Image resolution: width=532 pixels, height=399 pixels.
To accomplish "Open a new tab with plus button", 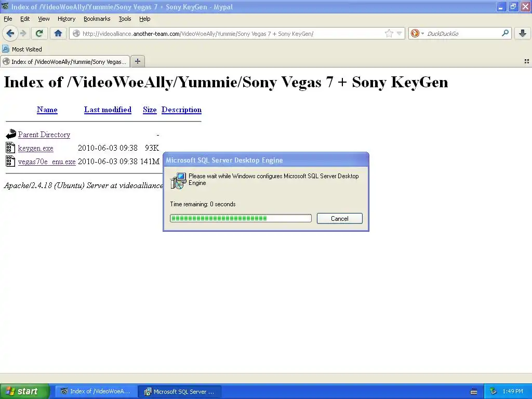I will tap(137, 61).
